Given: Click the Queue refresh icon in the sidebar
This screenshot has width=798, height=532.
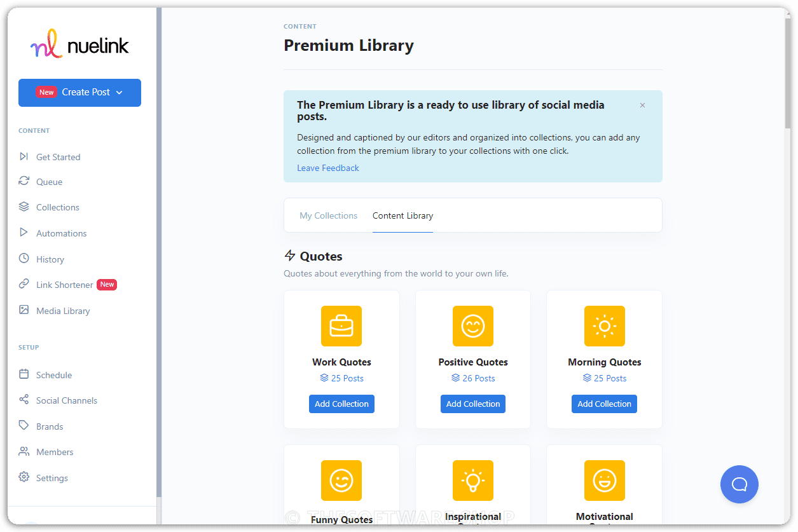Looking at the screenshot, I should (24, 181).
